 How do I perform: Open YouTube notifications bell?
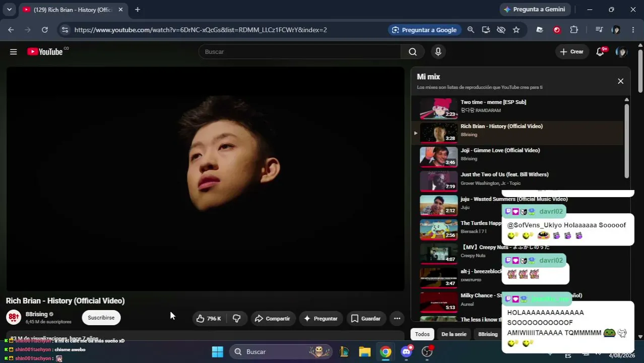pyautogui.click(x=600, y=51)
